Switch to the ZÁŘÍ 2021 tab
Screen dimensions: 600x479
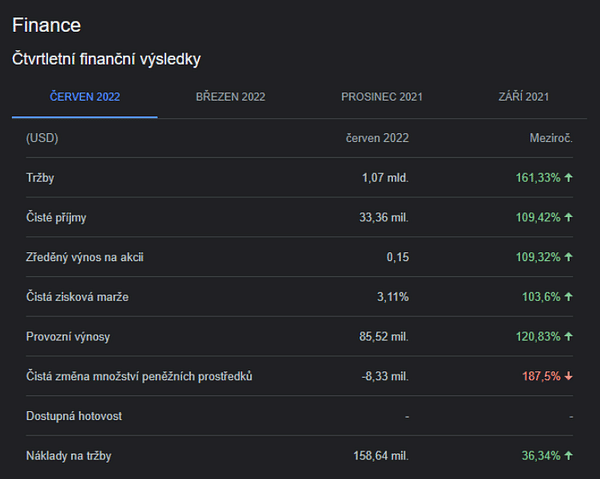[523, 97]
